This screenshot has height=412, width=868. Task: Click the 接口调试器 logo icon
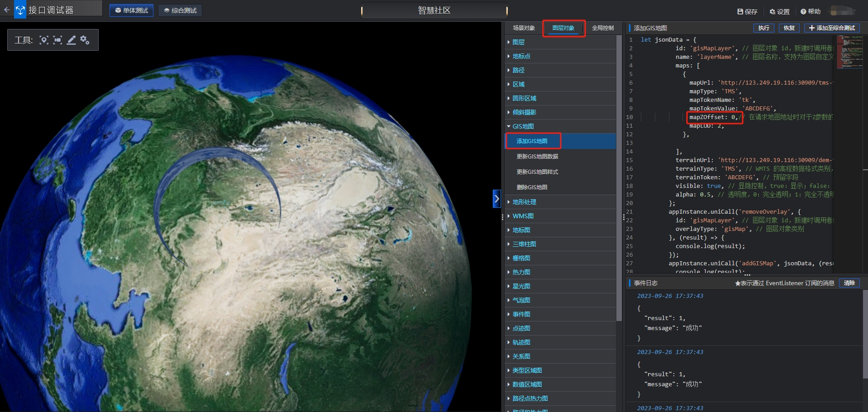(x=20, y=10)
